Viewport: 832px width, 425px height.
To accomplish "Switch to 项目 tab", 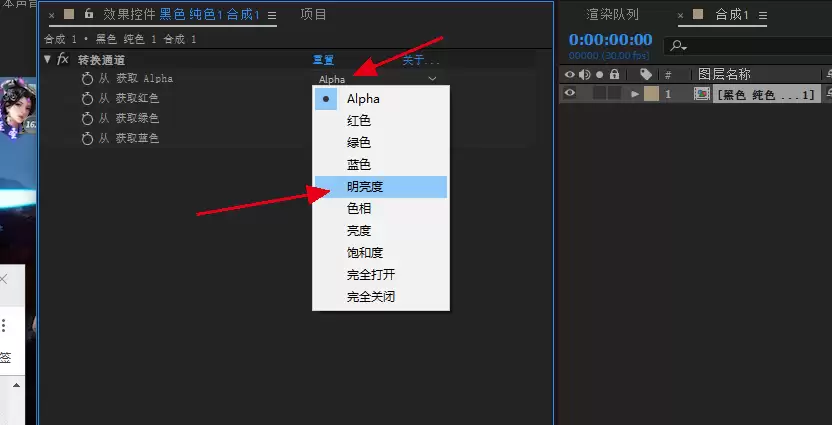I will click(313, 14).
